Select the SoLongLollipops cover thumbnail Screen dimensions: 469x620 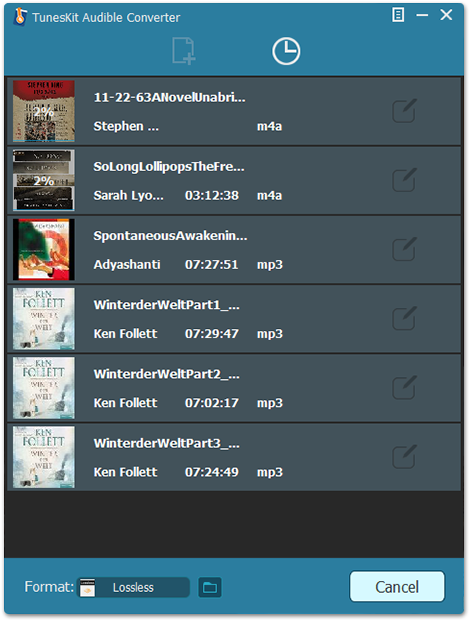pyautogui.click(x=43, y=180)
